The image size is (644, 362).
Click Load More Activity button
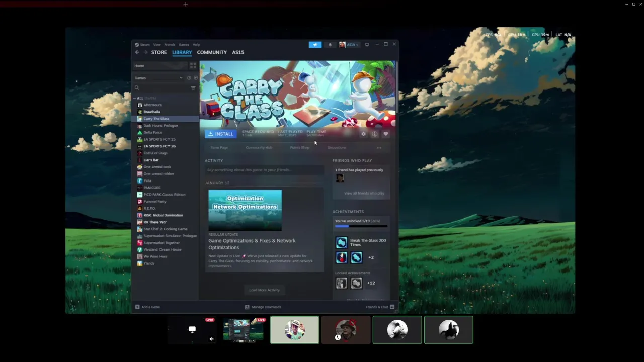tap(264, 290)
